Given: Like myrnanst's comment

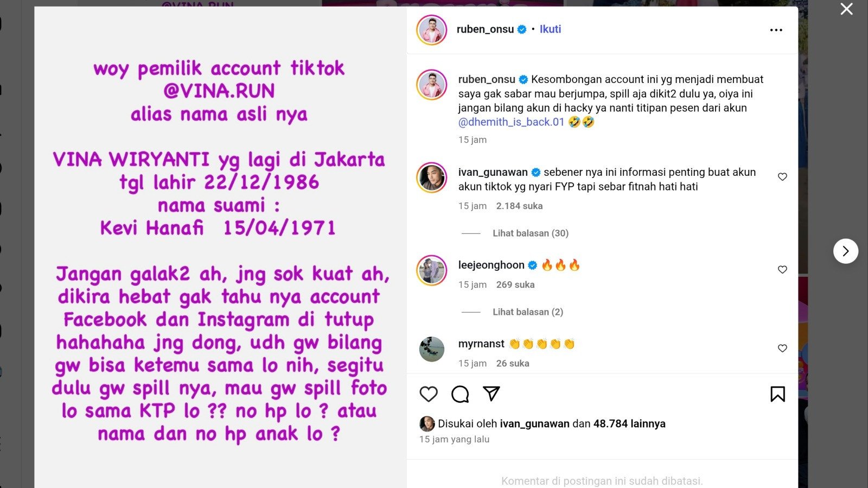Looking at the screenshot, I should click(782, 348).
